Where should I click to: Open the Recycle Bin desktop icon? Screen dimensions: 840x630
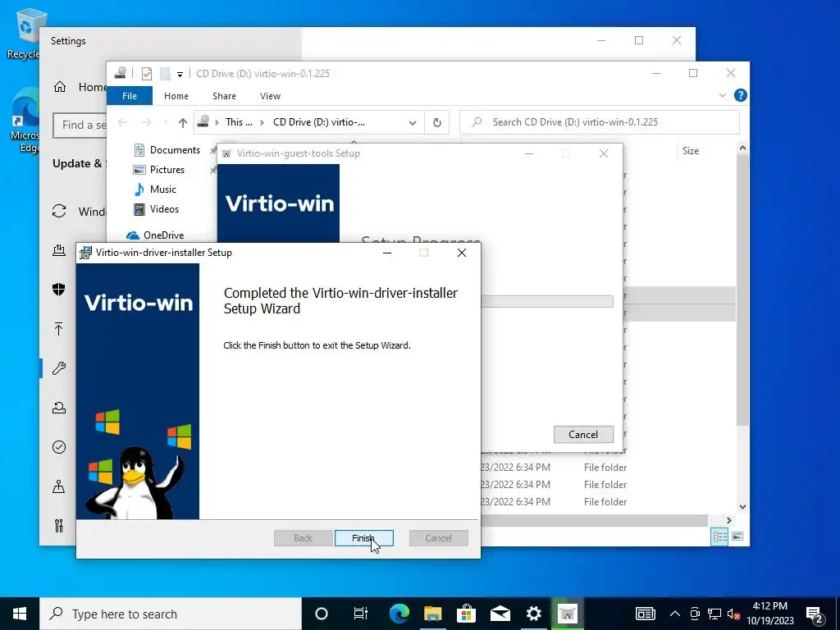[24, 33]
